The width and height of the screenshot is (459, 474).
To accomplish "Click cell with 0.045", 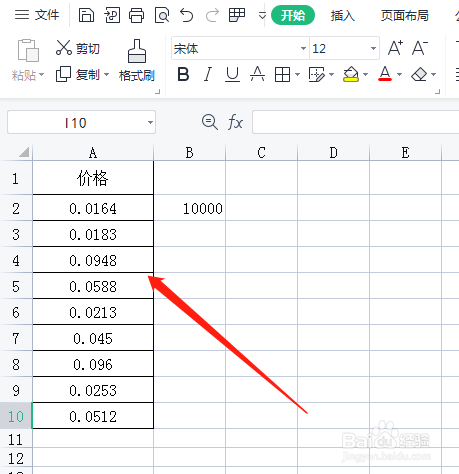I will click(93, 338).
